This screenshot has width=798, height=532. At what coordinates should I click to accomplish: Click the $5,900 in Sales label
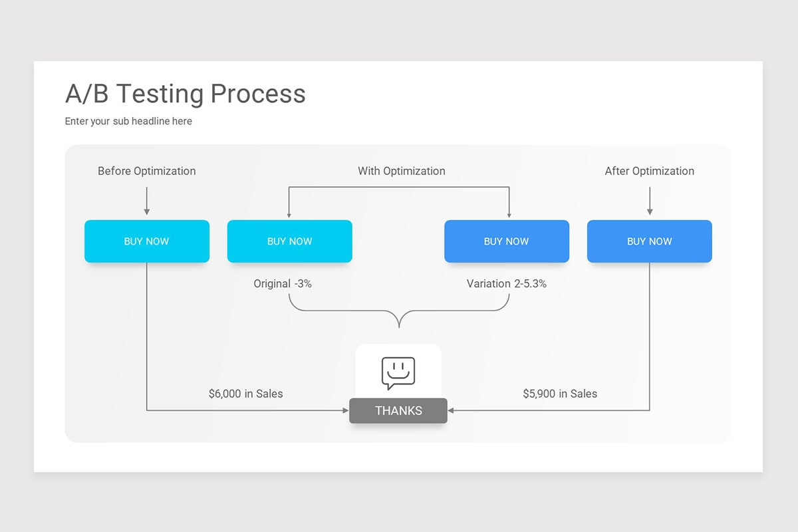[x=559, y=394]
